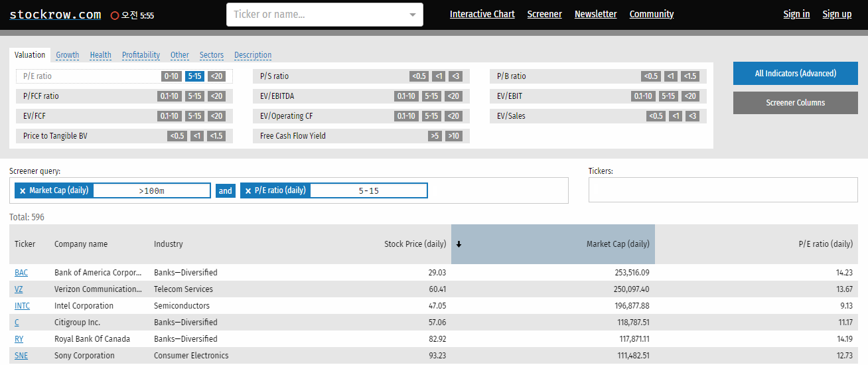Toggle P/E ratio 0-10 filter

(x=171, y=76)
